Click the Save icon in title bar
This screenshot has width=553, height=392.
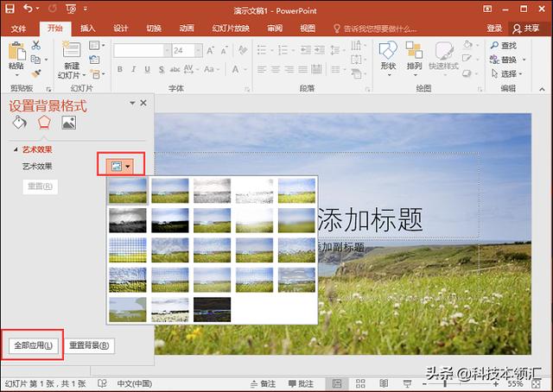(10, 9)
